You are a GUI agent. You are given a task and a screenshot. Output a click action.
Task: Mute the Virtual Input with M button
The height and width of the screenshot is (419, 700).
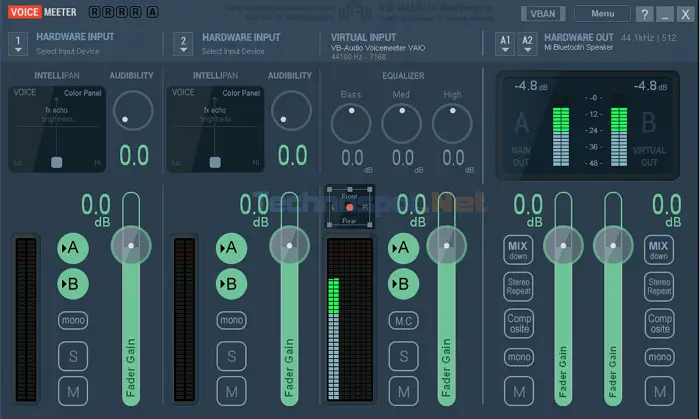(403, 391)
